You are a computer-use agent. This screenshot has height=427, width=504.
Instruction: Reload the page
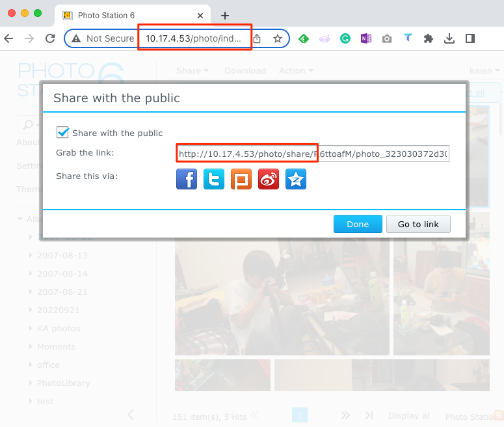point(50,38)
